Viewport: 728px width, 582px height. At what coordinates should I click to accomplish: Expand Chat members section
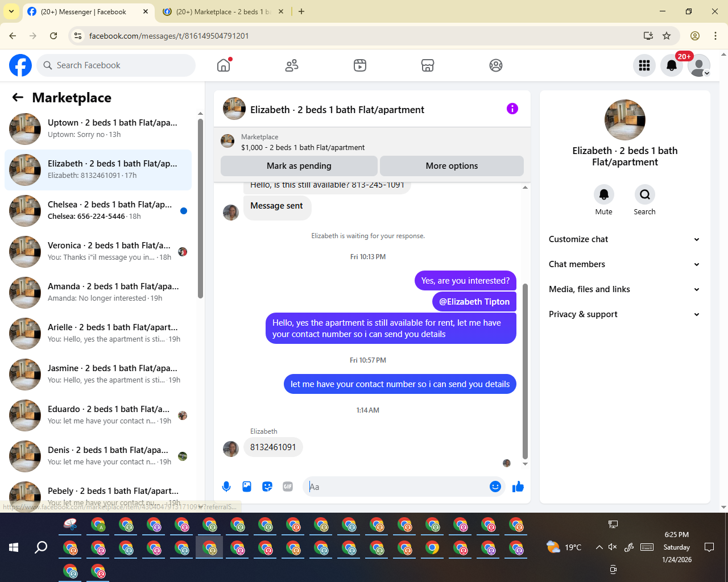[624, 264]
